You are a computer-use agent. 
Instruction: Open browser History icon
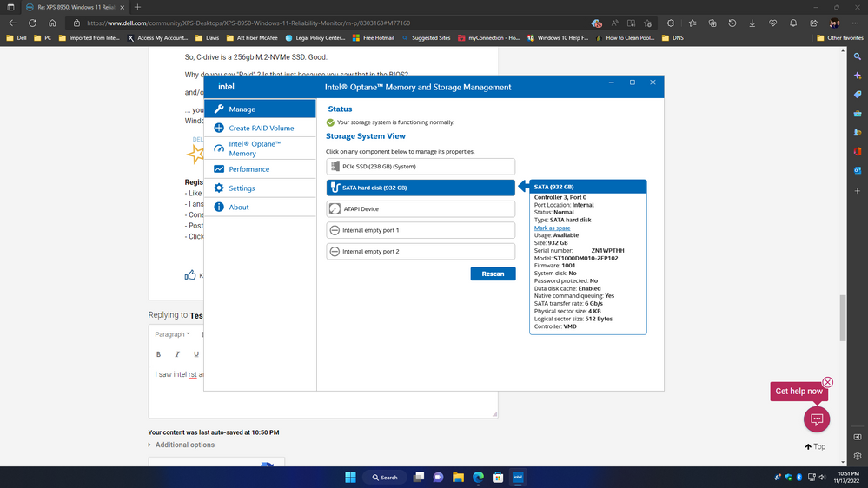click(x=732, y=23)
